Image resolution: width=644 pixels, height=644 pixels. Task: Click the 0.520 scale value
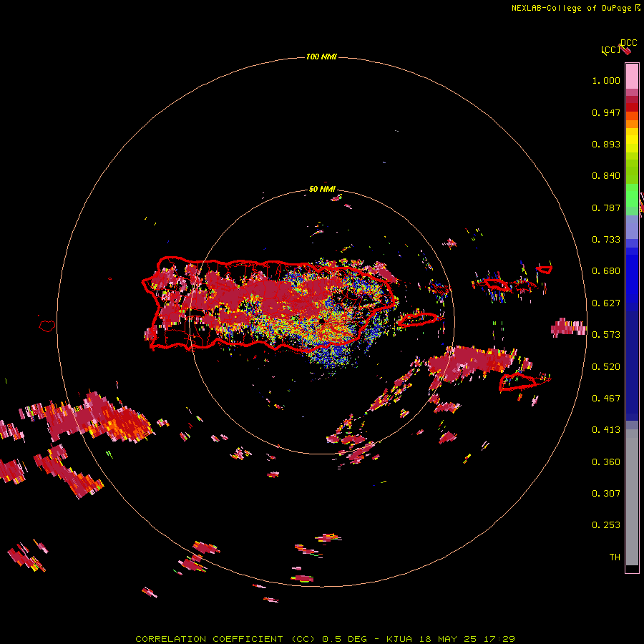tap(606, 367)
